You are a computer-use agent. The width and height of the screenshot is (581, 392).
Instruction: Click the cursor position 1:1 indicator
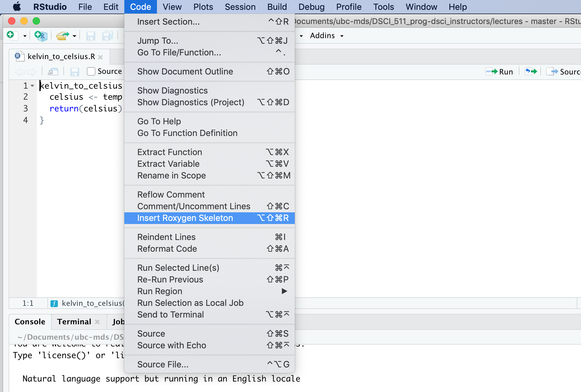tap(28, 303)
